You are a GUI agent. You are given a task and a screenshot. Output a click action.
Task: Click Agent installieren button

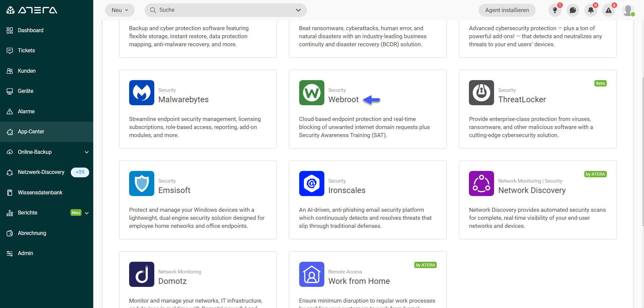pos(507,10)
